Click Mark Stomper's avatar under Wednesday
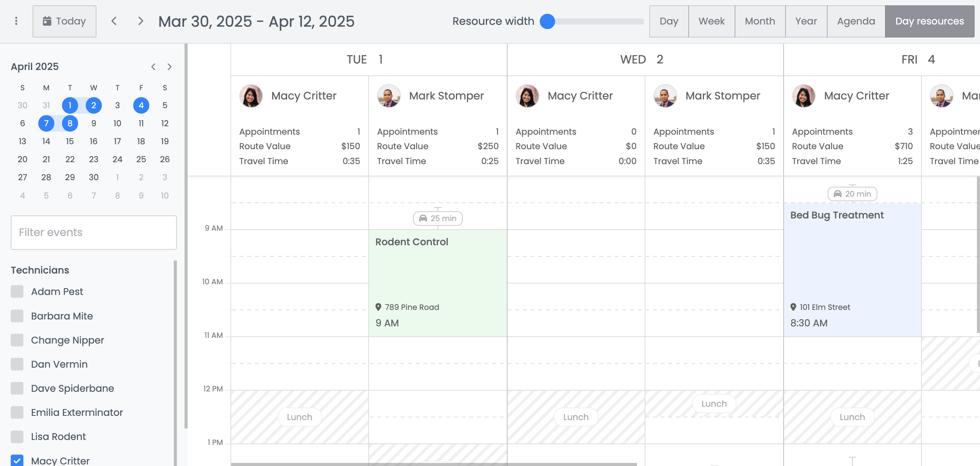Image resolution: width=980 pixels, height=466 pixels. 665,96
